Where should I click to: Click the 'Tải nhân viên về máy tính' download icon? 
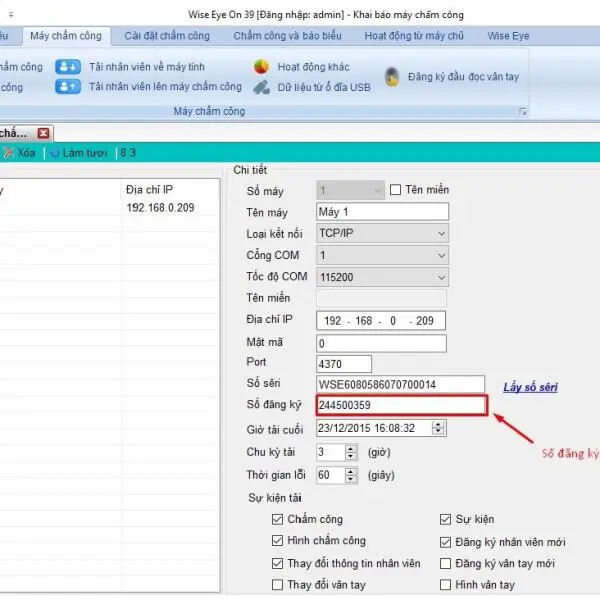click(68, 67)
